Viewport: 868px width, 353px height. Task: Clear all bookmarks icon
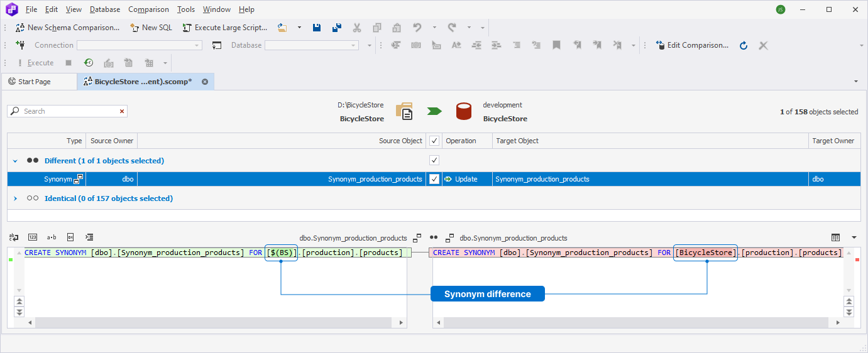point(618,45)
